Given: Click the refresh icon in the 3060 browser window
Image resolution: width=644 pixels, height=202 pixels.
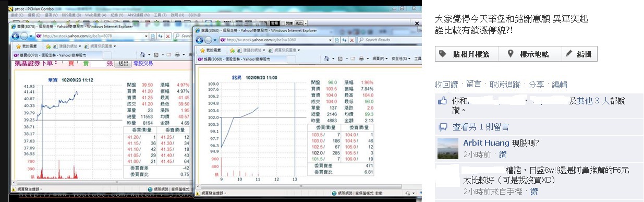Looking at the screenshot, I should tap(345, 40).
